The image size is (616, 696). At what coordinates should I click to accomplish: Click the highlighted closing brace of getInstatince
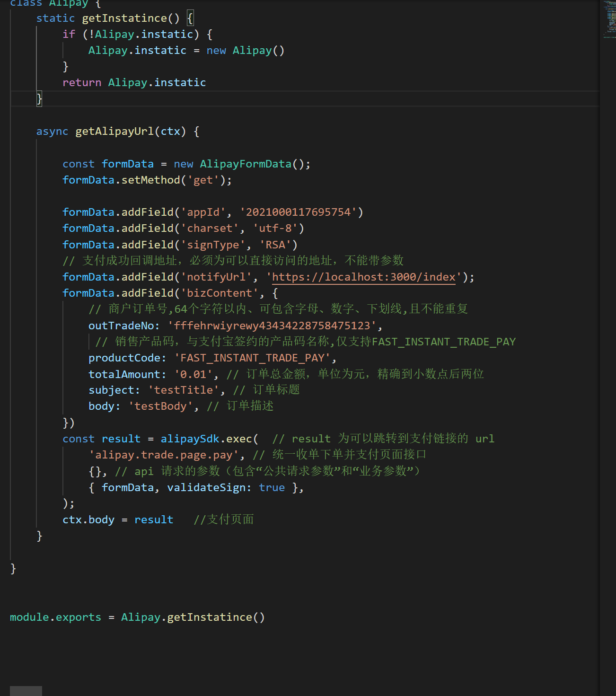39,99
